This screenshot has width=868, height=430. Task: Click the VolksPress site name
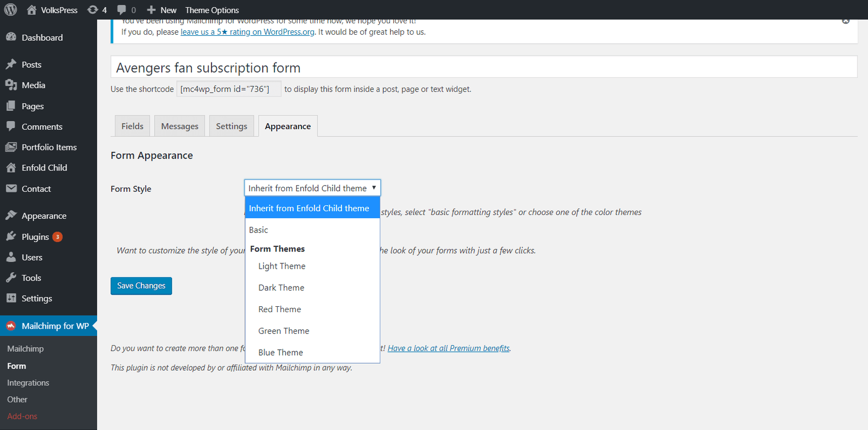(x=59, y=10)
